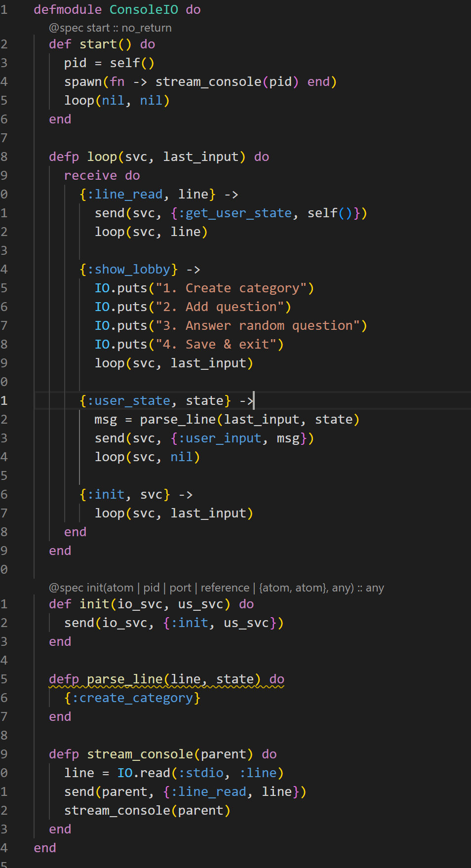Image resolution: width=471 pixels, height=868 pixels.
Task: Click the 'loop(nil, nil)' call
Action: point(117,101)
